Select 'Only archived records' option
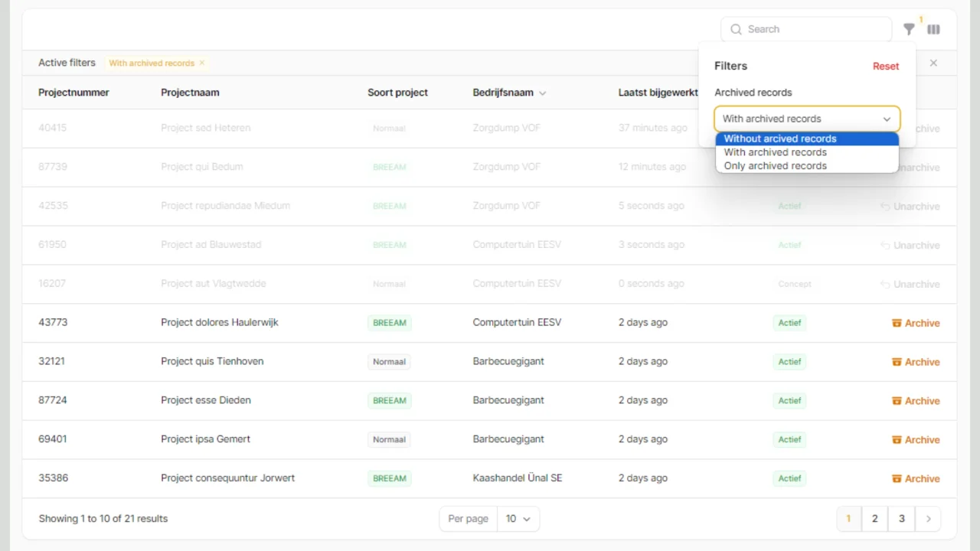Image resolution: width=980 pixels, height=551 pixels. (x=774, y=165)
